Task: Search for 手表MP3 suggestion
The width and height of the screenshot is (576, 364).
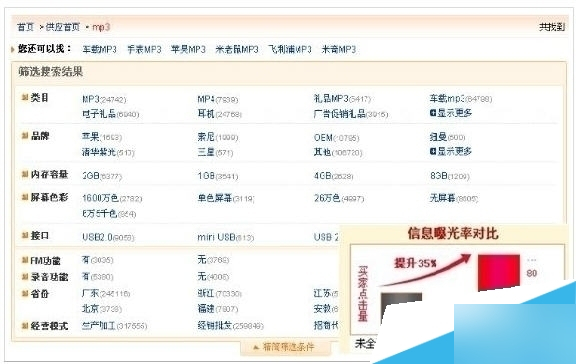Action: point(144,50)
